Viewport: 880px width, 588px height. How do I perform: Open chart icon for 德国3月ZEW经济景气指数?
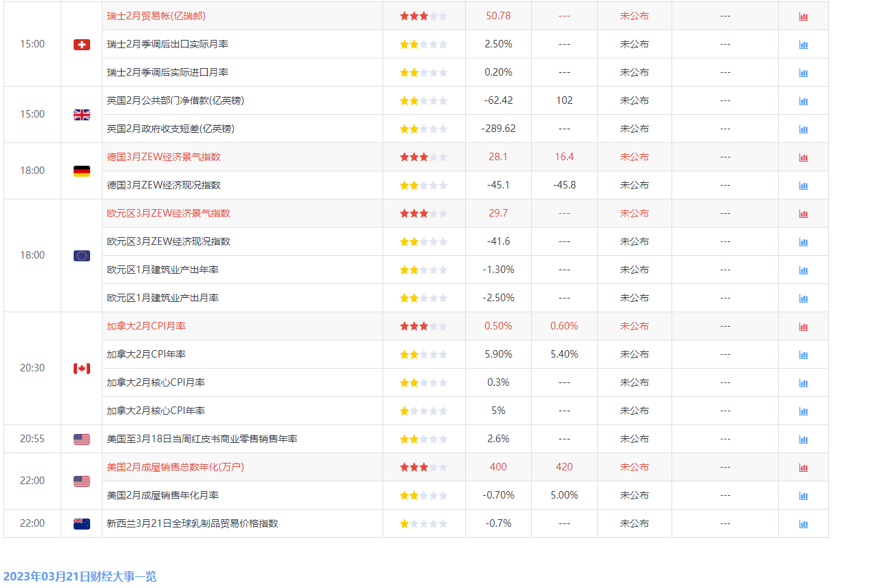pos(803,157)
